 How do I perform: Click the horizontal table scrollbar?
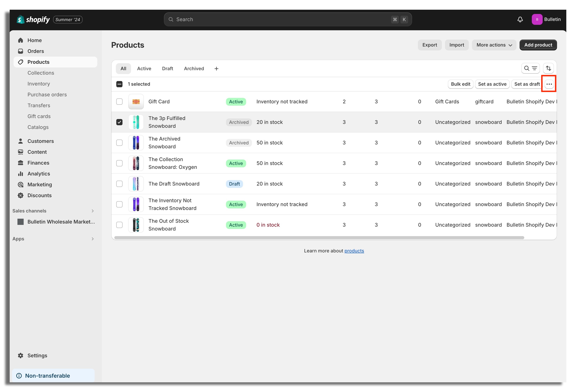[x=319, y=238]
